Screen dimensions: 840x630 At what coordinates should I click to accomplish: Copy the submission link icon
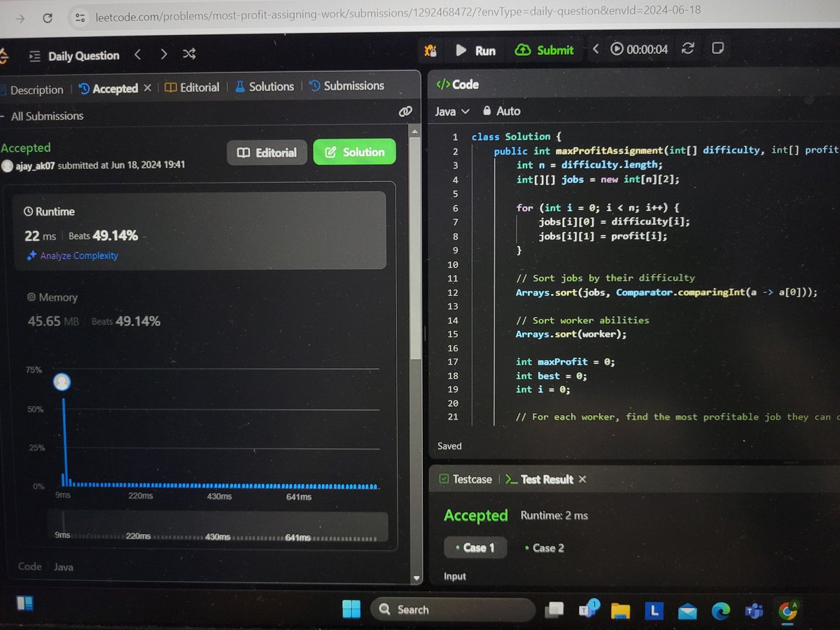(405, 112)
